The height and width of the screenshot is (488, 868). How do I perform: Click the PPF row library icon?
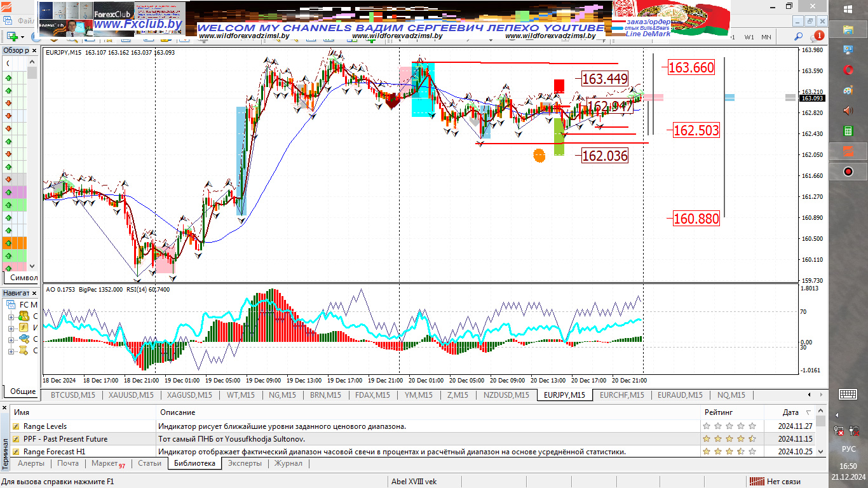[x=16, y=439]
